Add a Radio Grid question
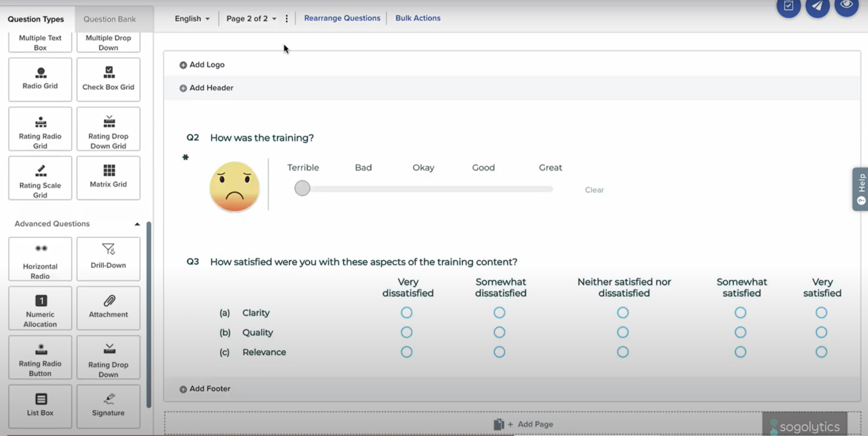Screen dimensions: 868x436 [40, 80]
